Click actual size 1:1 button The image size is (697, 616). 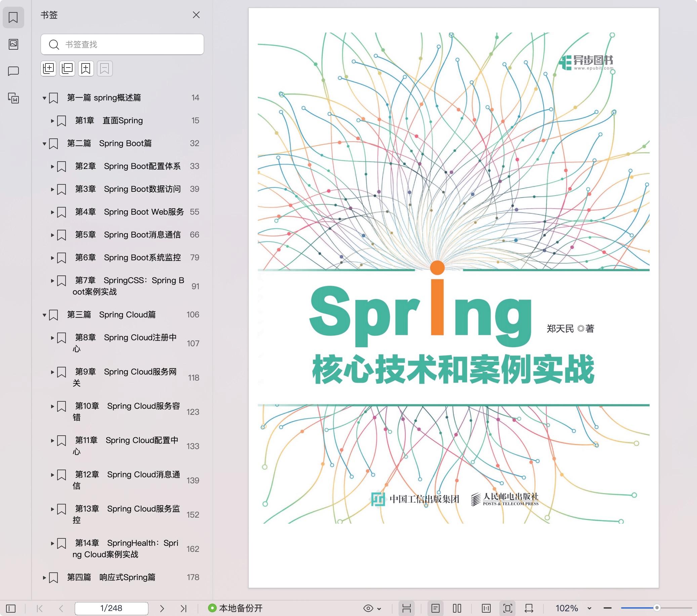click(x=486, y=608)
